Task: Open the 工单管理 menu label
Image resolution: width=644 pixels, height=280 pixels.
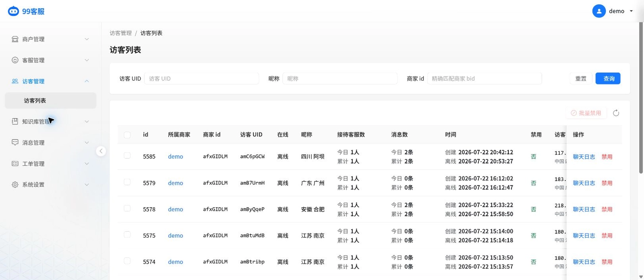Action: click(33, 163)
